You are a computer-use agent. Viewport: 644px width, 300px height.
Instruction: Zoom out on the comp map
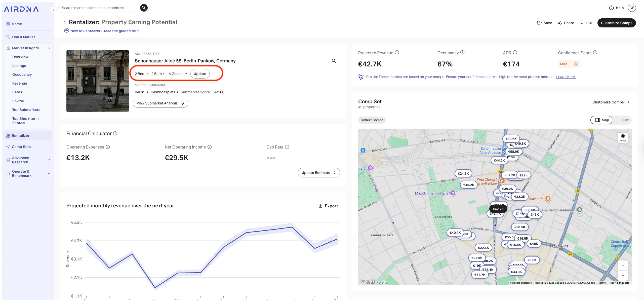(x=623, y=276)
